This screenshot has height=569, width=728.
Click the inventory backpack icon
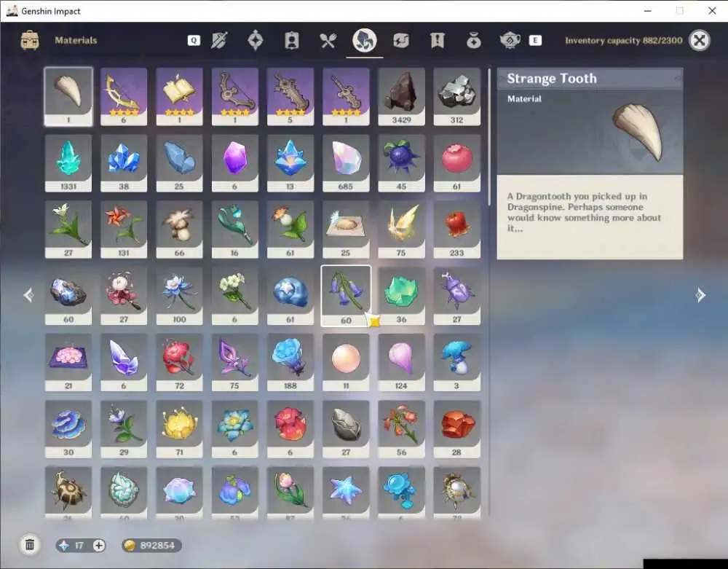30,40
